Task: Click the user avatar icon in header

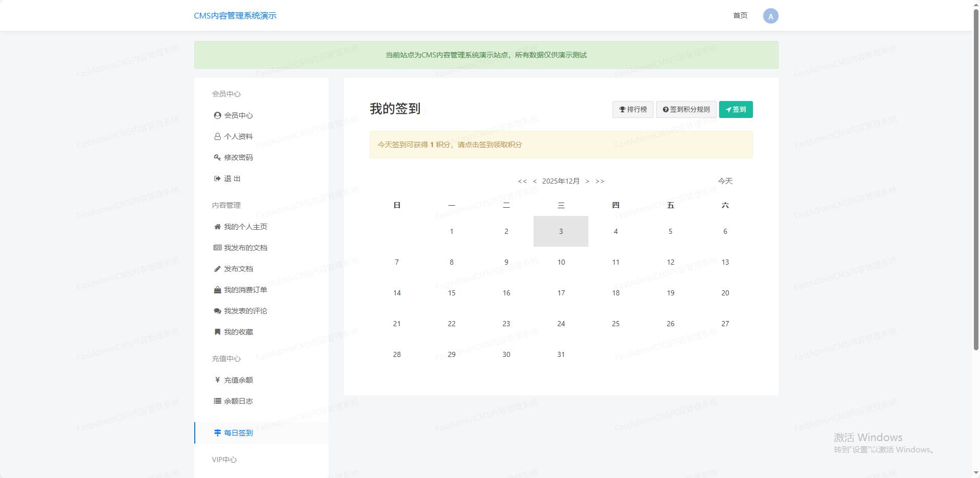Action: (x=770, y=16)
